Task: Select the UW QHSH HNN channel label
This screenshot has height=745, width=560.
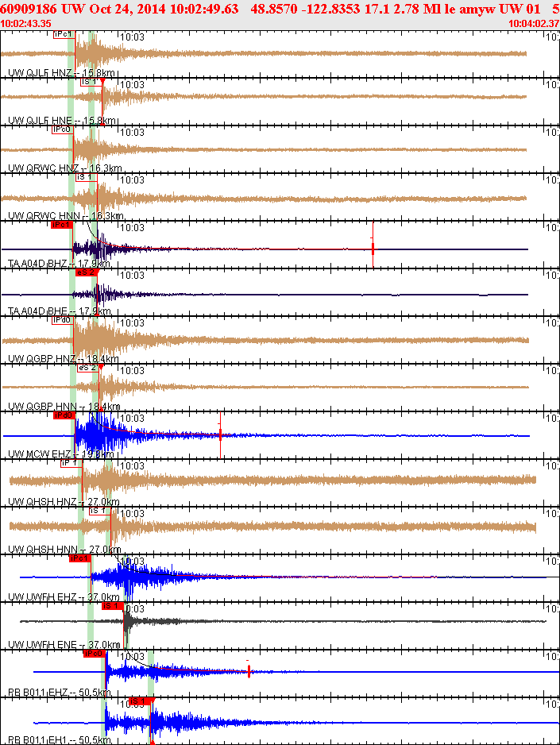Action: click(64, 550)
